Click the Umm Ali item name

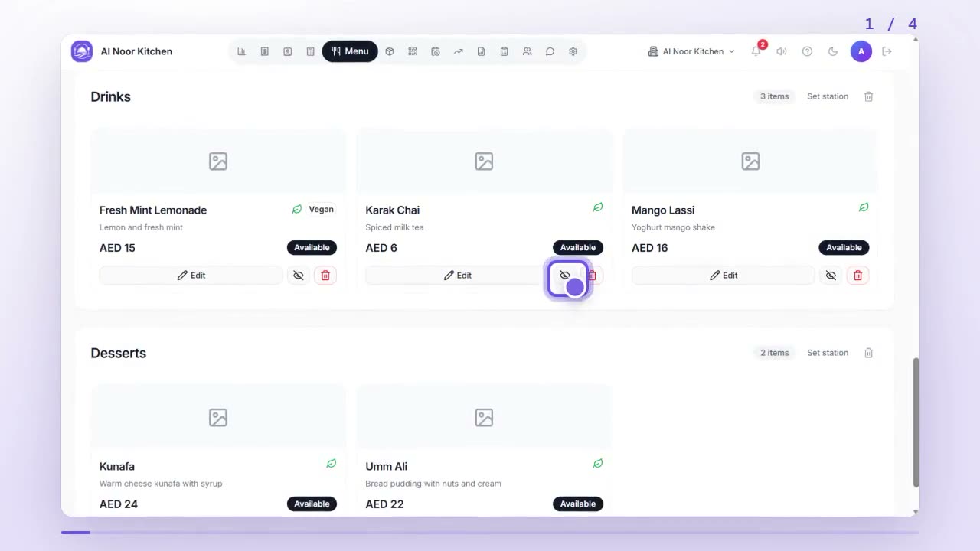coord(387,466)
